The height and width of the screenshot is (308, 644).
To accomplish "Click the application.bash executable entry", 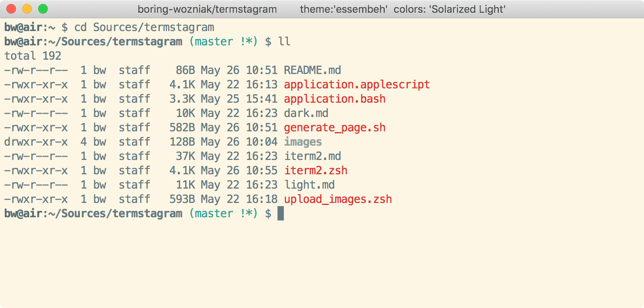I will 334,99.
